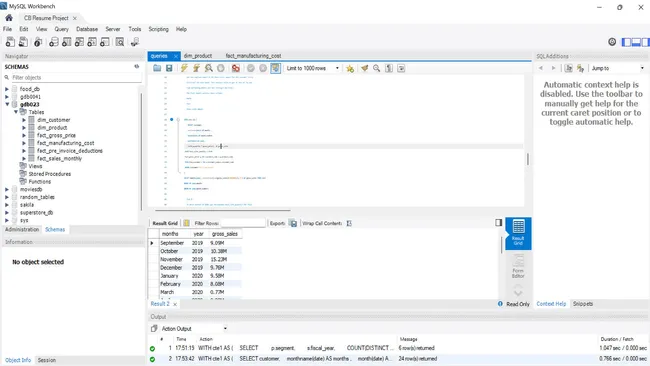This screenshot has width=650, height=366.
Task: Toggle automatic context help icon
Action: click(580, 68)
